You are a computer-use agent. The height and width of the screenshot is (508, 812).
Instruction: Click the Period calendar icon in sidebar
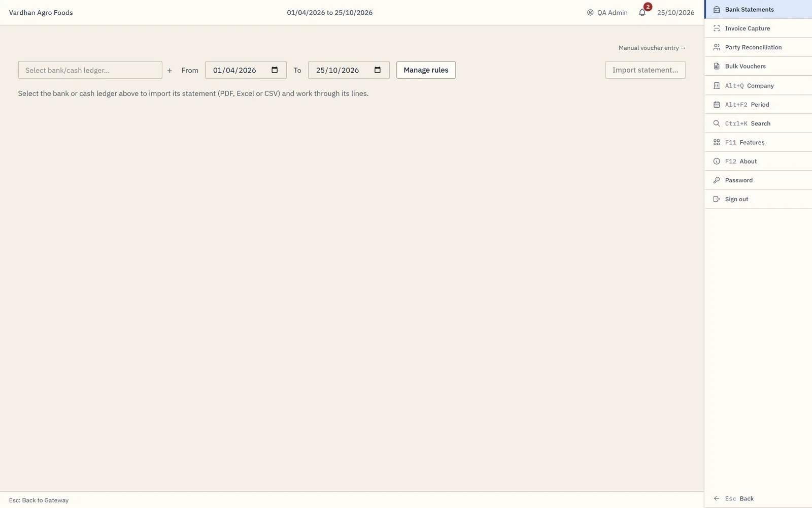click(717, 105)
